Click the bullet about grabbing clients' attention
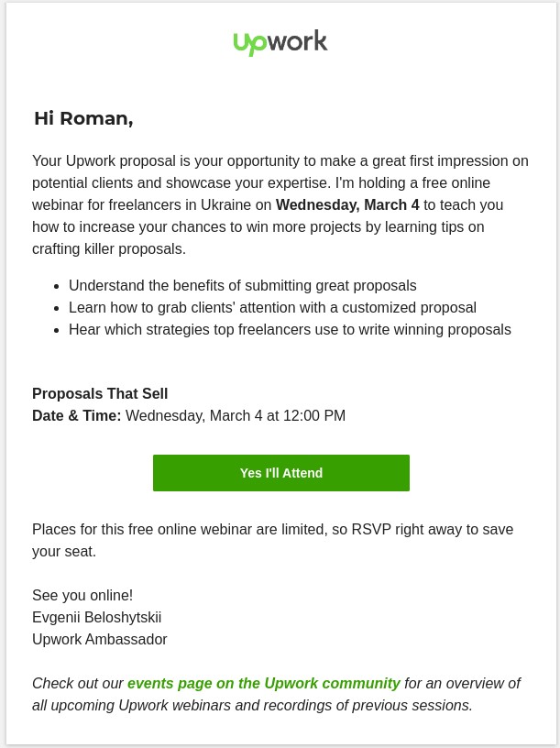560x748 pixels. [x=272, y=307]
